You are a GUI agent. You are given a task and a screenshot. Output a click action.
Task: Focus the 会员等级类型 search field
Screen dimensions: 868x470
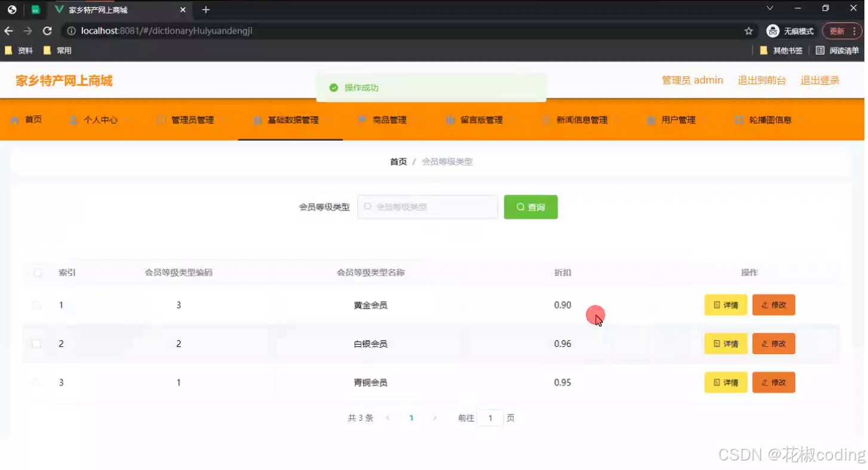pyautogui.click(x=428, y=207)
